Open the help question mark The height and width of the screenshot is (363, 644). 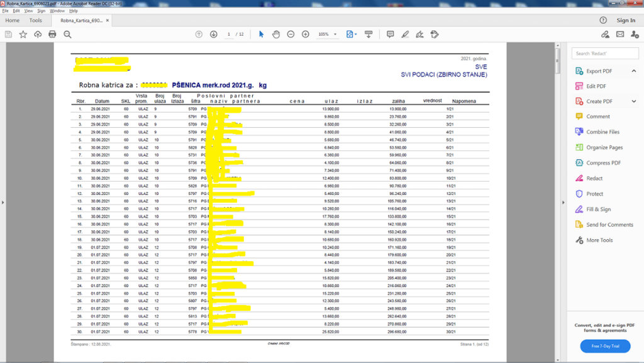[x=603, y=20]
